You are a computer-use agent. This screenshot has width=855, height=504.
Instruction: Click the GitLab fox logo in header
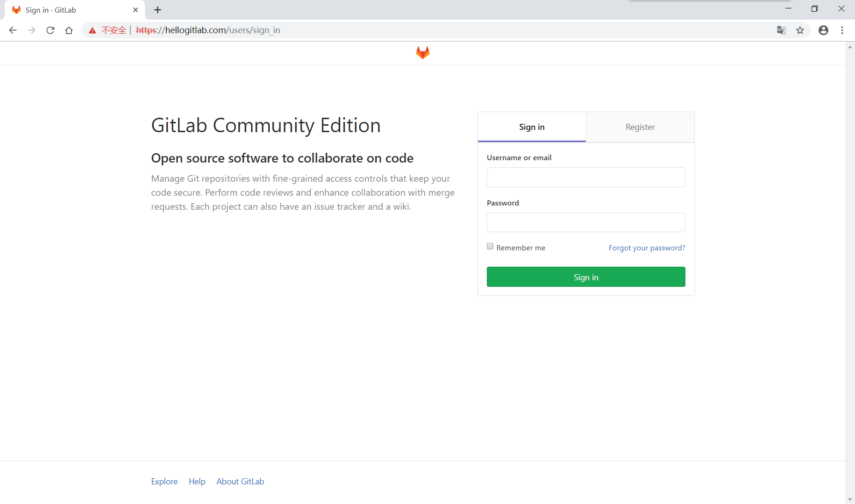tap(422, 53)
